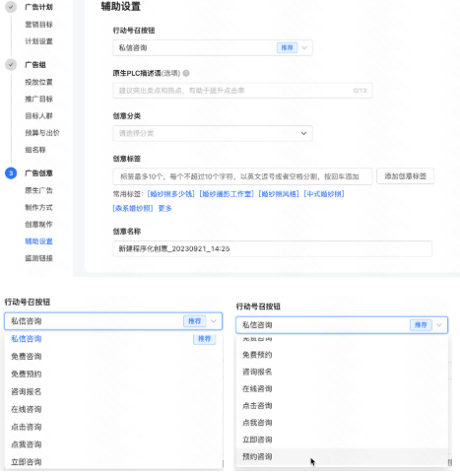Image resolution: width=460 pixels, height=476 pixels.
Task: Click the 广告组 completed checkmark icon
Action: 11,65
